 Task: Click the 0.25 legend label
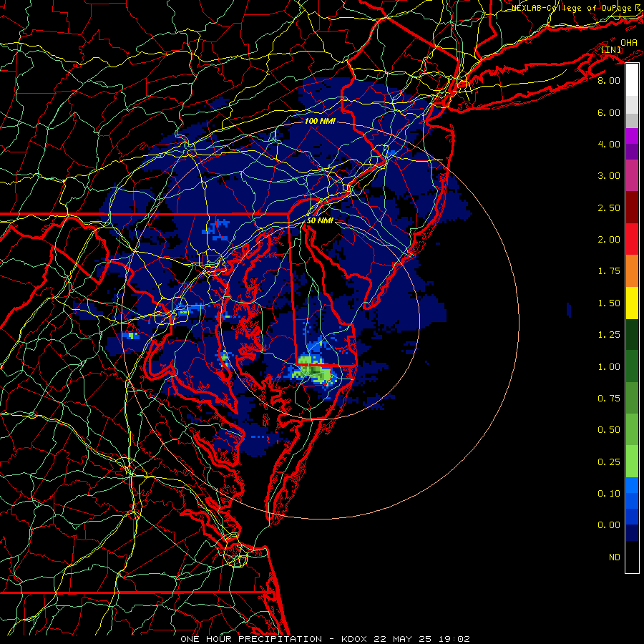click(609, 462)
